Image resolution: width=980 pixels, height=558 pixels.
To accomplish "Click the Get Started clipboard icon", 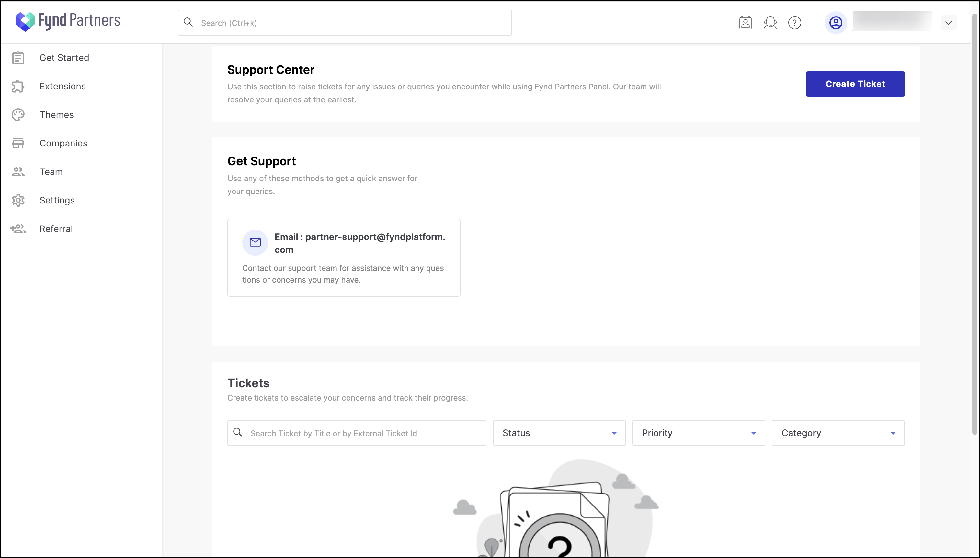I will tap(18, 58).
